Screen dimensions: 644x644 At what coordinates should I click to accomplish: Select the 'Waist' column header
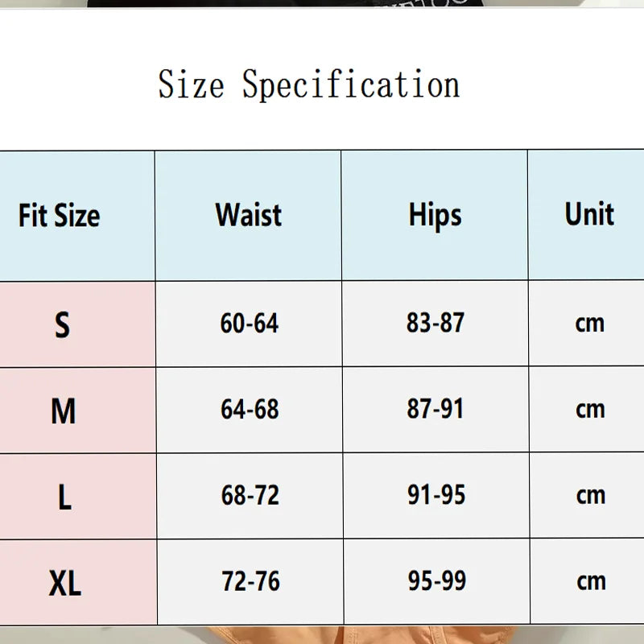(x=249, y=215)
